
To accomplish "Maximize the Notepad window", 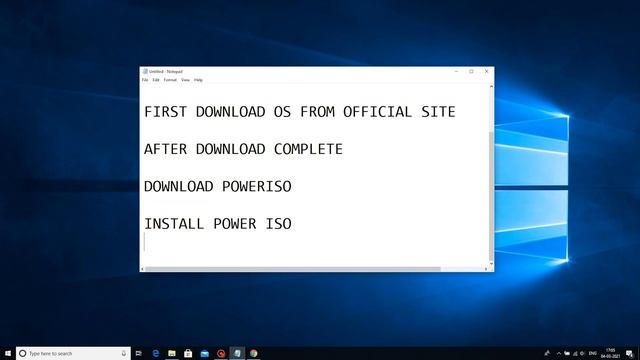I will click(x=471, y=71).
